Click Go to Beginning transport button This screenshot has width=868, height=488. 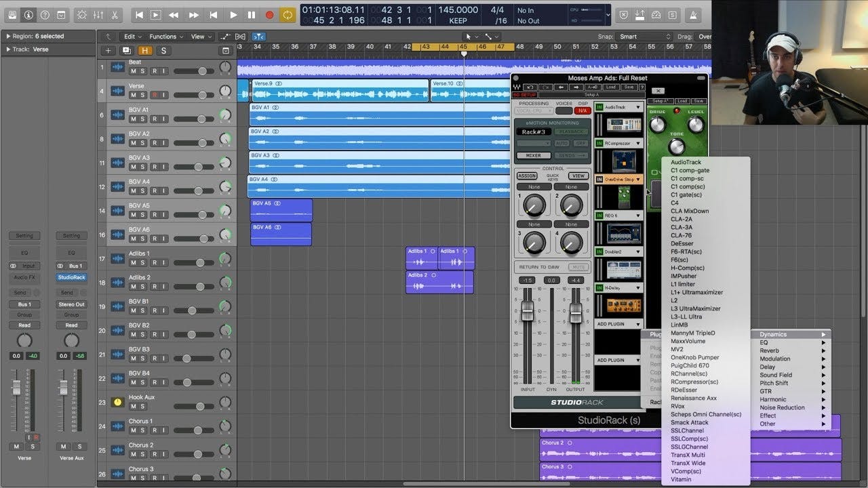point(139,14)
